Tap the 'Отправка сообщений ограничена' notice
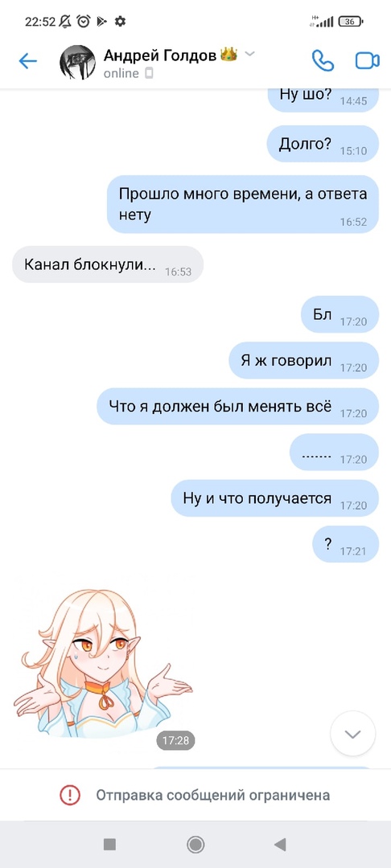This screenshot has width=391, height=868. pyautogui.click(x=212, y=796)
